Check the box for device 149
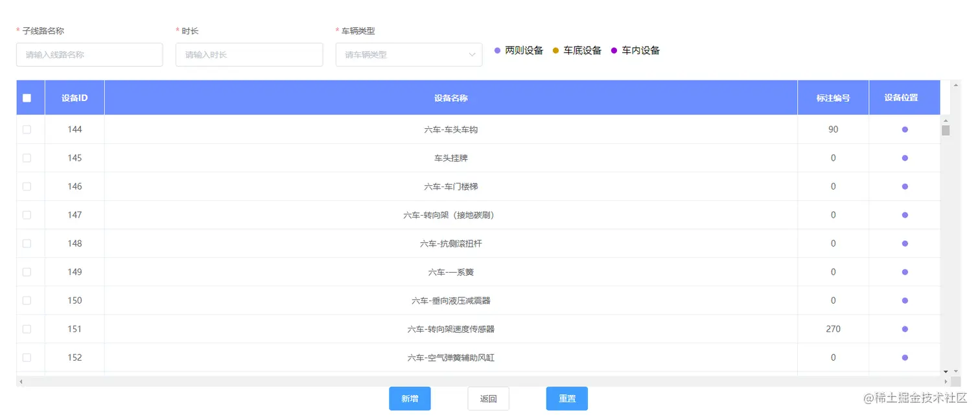Viewport: 980px width, 417px height. tap(27, 272)
